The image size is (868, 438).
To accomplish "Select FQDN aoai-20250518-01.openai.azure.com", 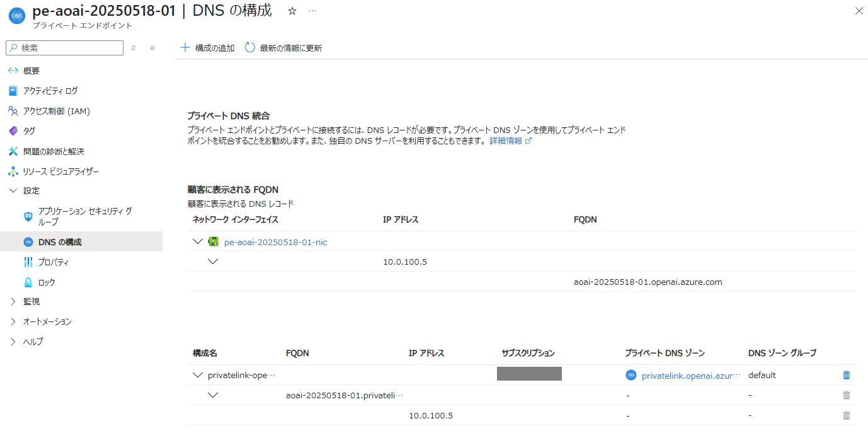I will coord(648,282).
